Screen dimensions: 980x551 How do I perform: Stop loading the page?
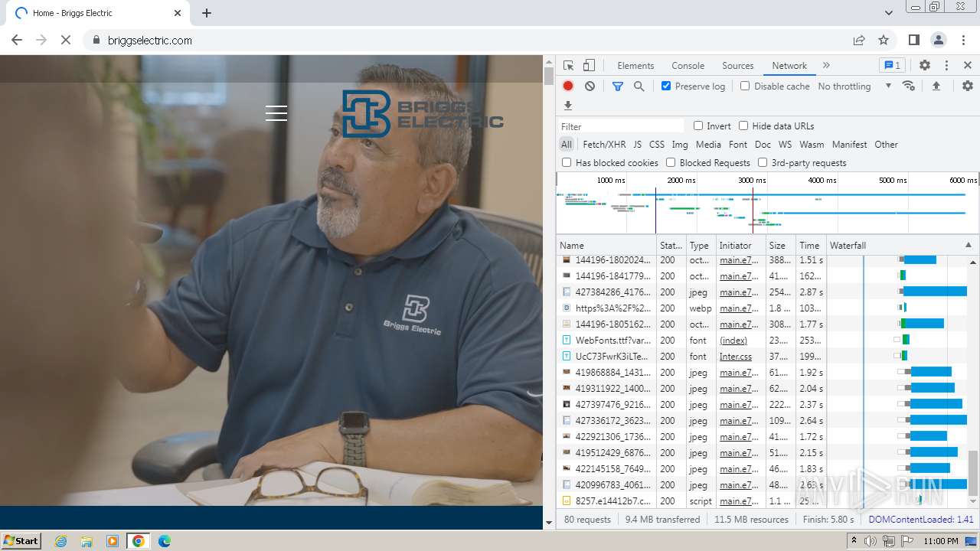66,41
